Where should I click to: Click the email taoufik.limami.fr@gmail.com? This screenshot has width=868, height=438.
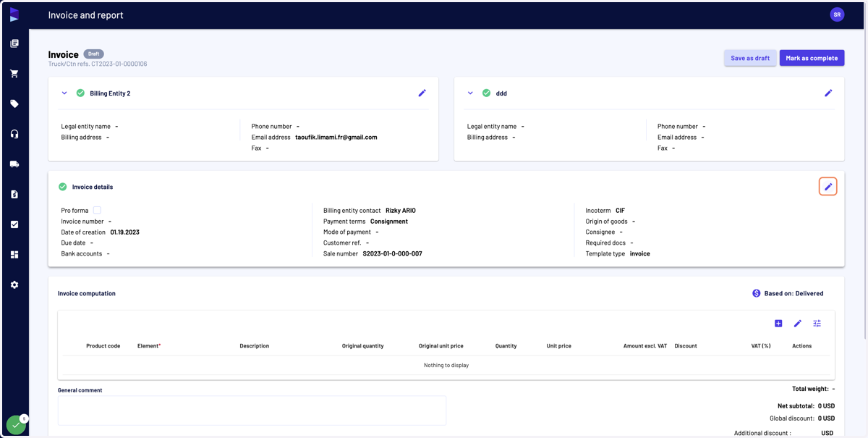(x=336, y=137)
